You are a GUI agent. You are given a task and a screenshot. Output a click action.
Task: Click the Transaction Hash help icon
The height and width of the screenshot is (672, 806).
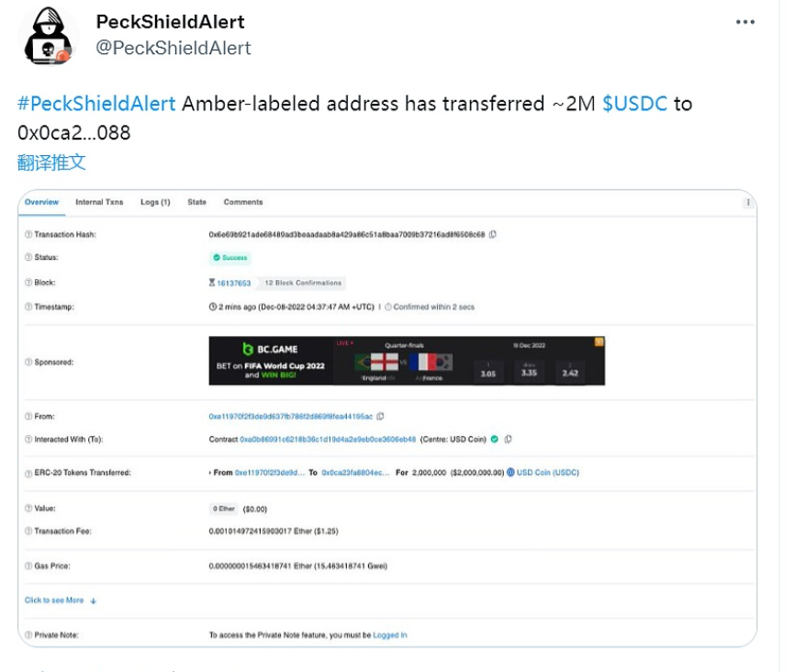pyautogui.click(x=28, y=235)
